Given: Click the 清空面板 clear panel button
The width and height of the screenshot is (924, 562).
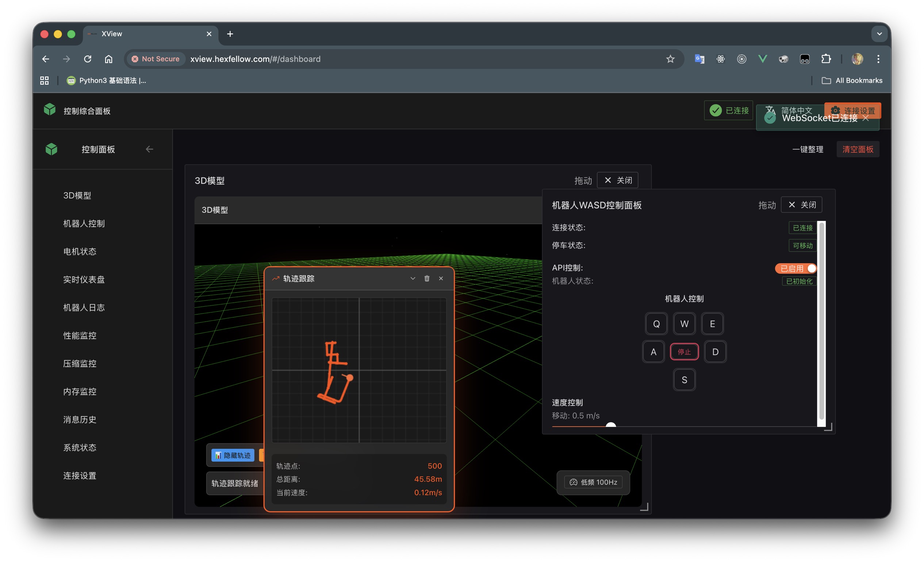Looking at the screenshot, I should pos(858,149).
